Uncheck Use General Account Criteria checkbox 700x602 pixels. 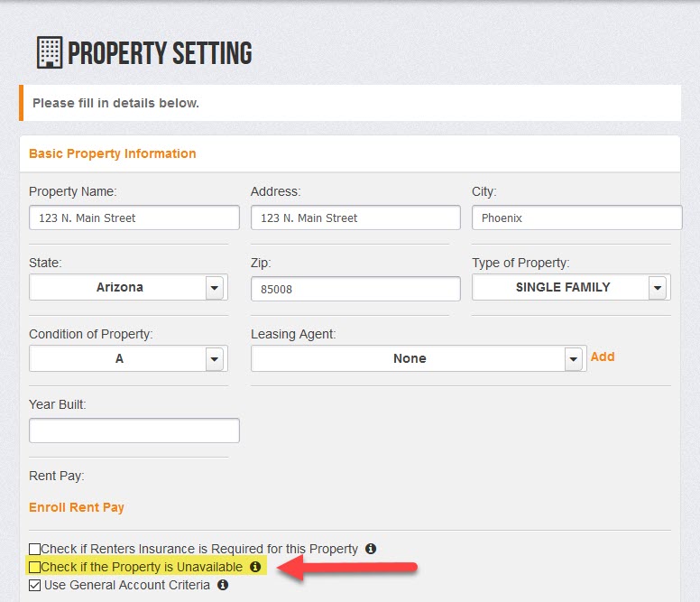click(34, 585)
